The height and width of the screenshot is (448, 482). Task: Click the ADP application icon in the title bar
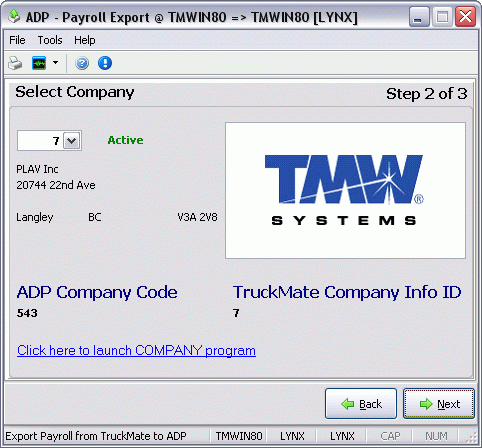click(14, 17)
